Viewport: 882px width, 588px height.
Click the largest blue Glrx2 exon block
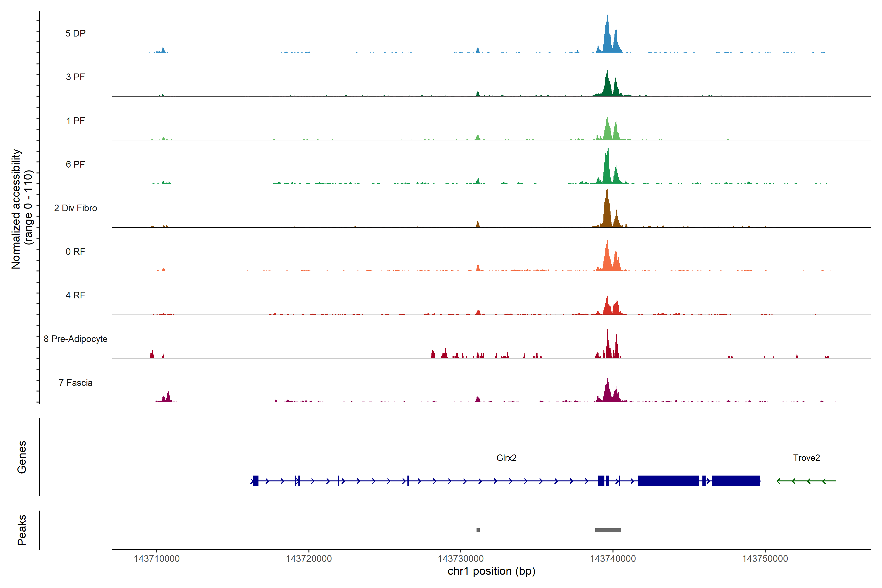(x=668, y=481)
